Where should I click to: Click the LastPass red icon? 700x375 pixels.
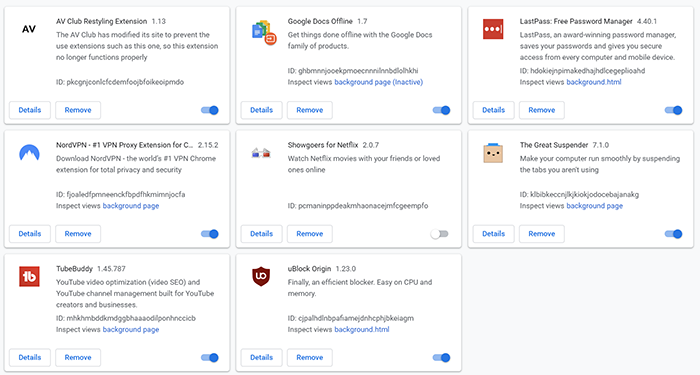(493, 29)
